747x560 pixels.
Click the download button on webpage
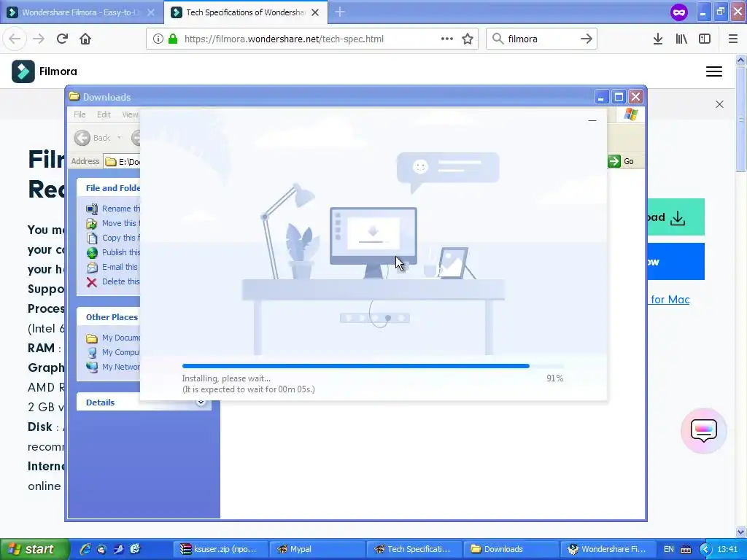tap(676, 217)
